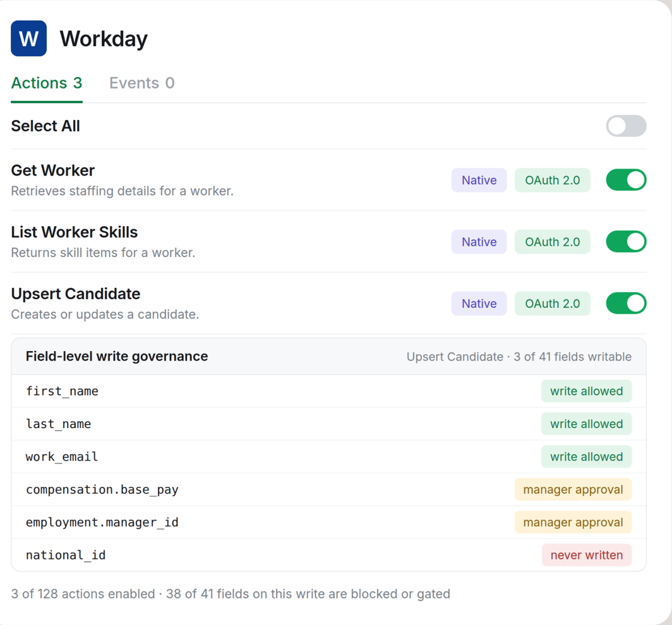The height and width of the screenshot is (625, 672).
Task: Click write allowed badge for last_name
Action: tap(586, 424)
